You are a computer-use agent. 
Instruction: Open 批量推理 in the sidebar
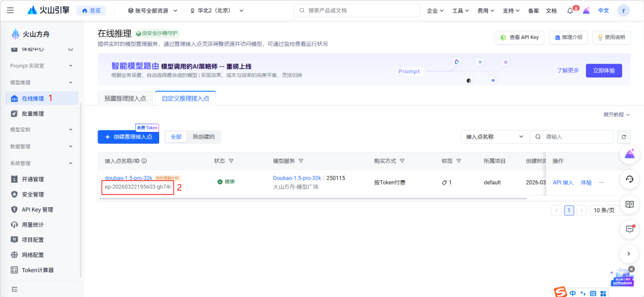coord(33,114)
